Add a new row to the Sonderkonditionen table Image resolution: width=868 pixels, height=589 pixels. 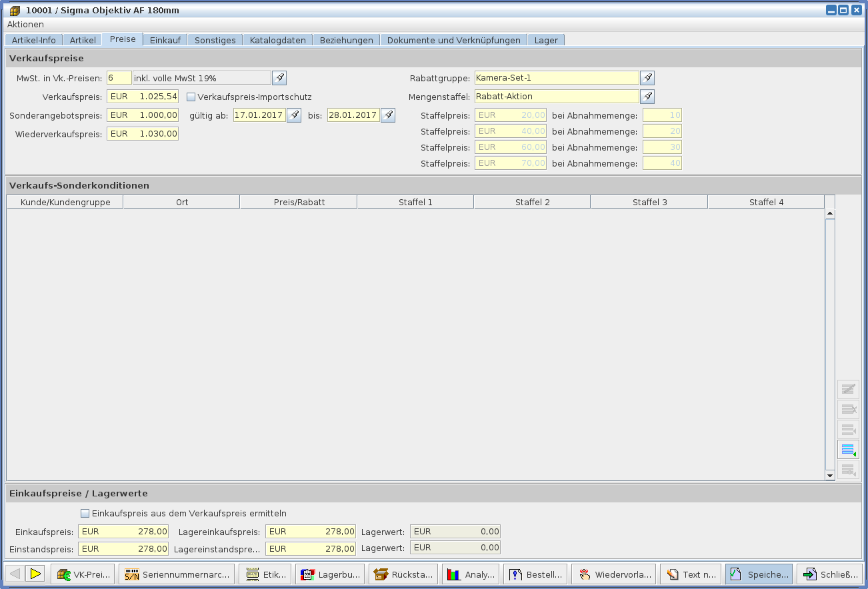tap(848, 450)
